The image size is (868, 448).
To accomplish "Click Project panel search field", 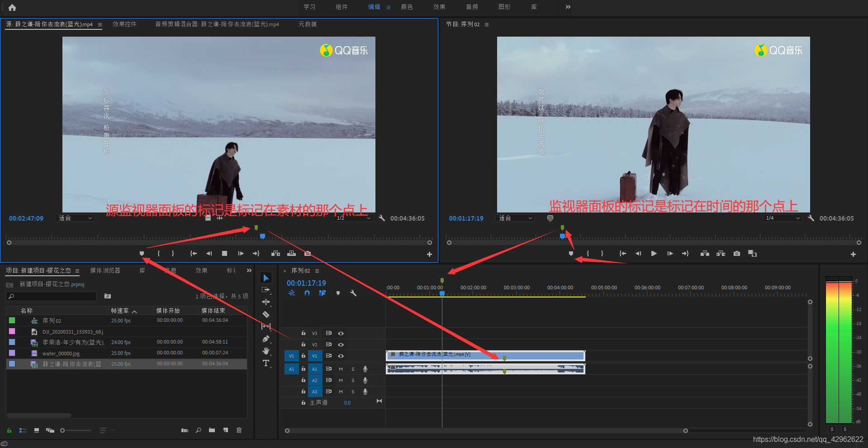I will 52,296.
